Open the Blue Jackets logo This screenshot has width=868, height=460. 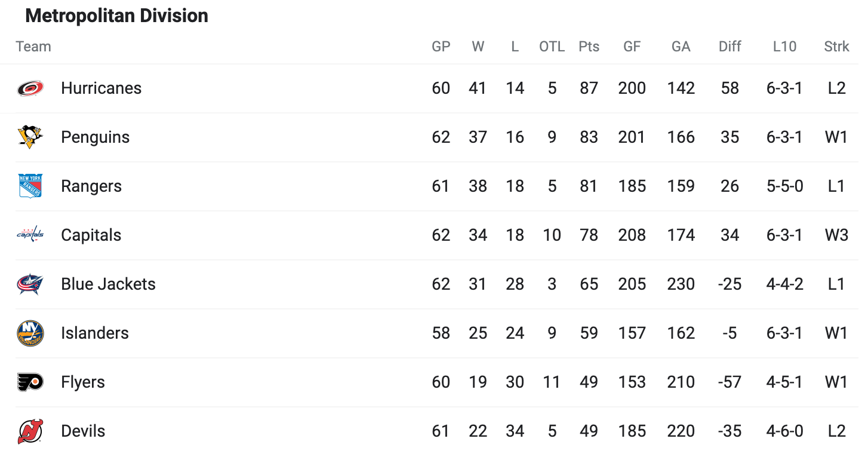pyautogui.click(x=30, y=284)
